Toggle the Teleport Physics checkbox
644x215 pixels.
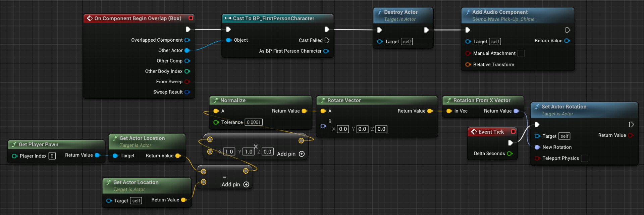(585, 158)
